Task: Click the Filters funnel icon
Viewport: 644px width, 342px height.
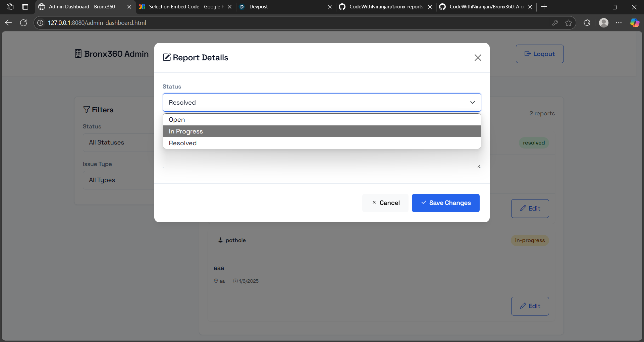Action: [87, 110]
